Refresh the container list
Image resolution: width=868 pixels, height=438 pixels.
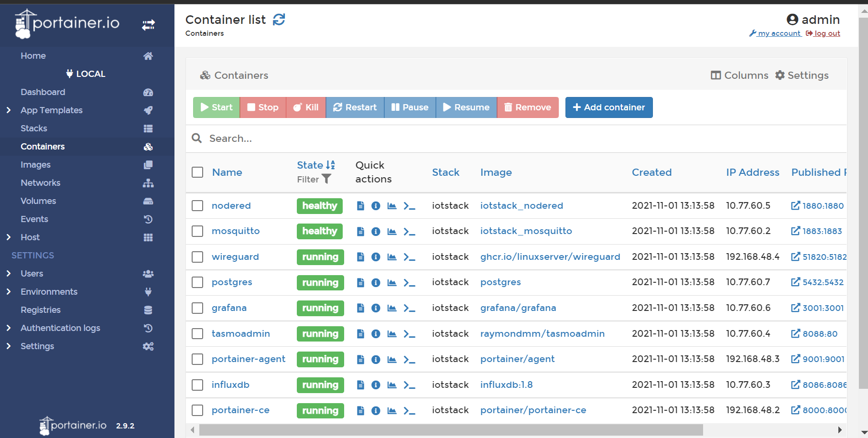pyautogui.click(x=279, y=20)
